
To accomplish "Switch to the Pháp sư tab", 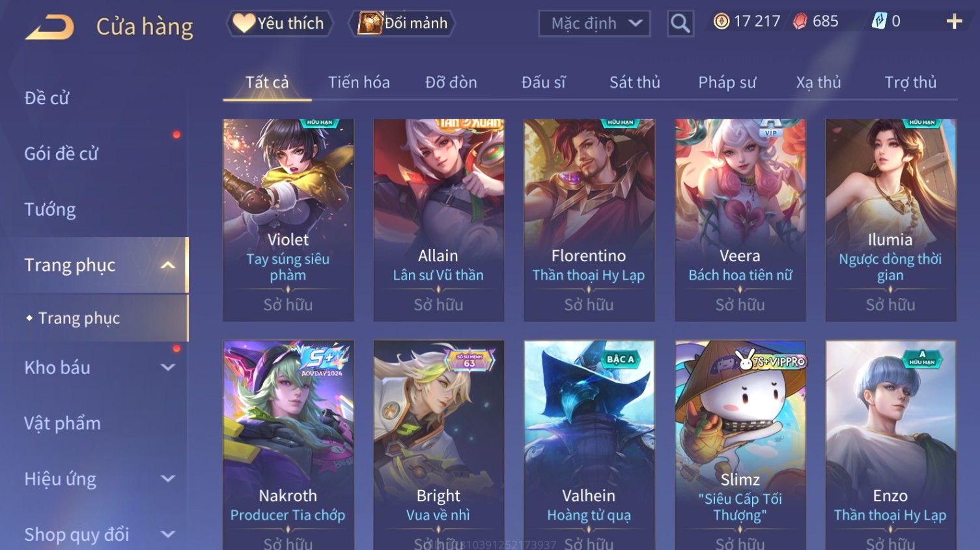I will [x=727, y=82].
